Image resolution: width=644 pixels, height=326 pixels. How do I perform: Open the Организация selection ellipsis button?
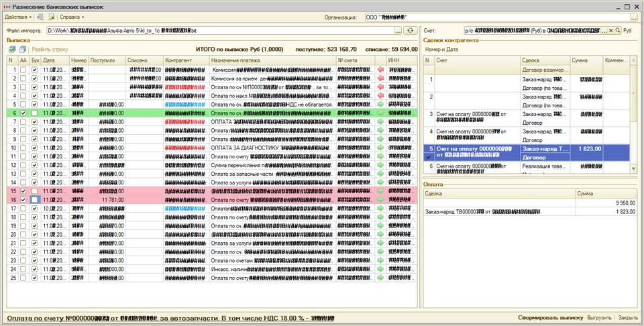pyautogui.click(x=634, y=17)
